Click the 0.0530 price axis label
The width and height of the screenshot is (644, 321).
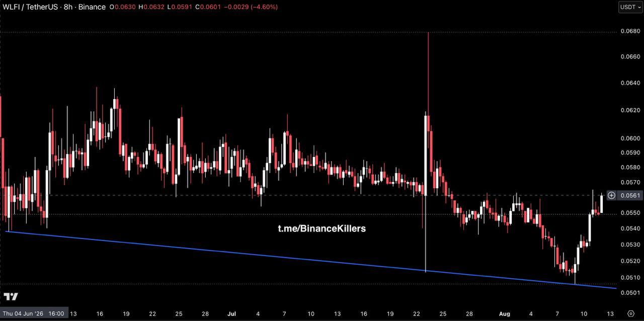(630, 245)
